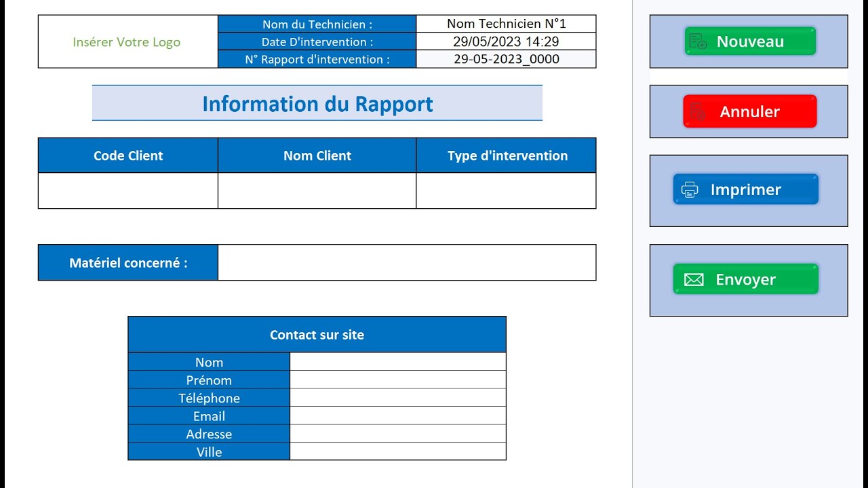This screenshot has height=488, width=868.
Task: Click the 'Nom du Technicien :' label
Action: (x=317, y=24)
